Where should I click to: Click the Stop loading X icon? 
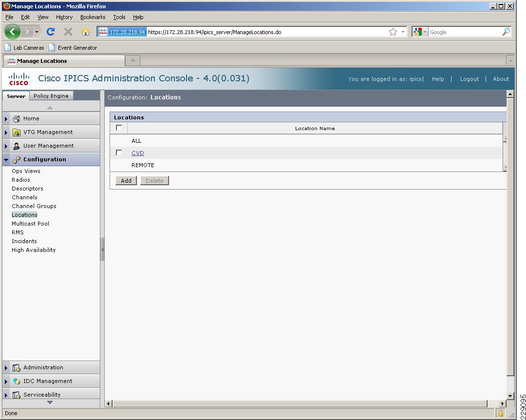[68, 32]
